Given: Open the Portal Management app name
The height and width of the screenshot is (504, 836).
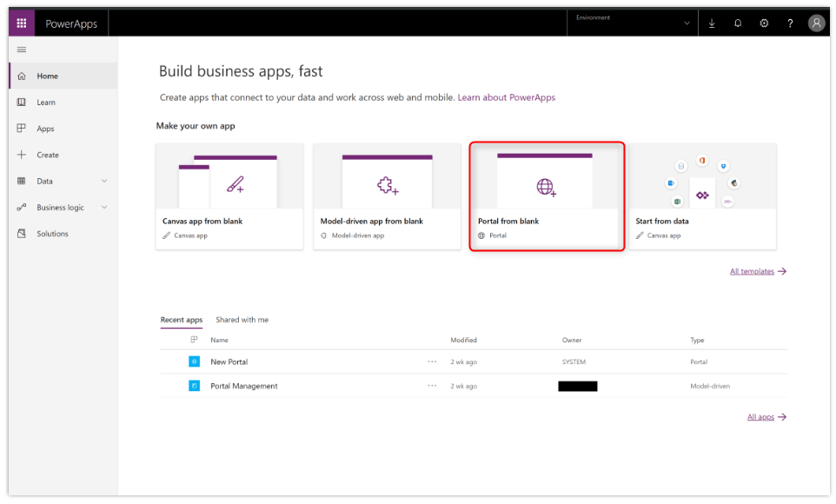Looking at the screenshot, I should pos(244,386).
